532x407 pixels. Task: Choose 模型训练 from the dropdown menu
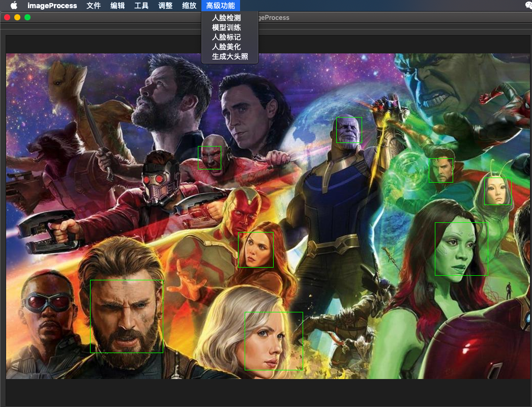pyautogui.click(x=226, y=27)
